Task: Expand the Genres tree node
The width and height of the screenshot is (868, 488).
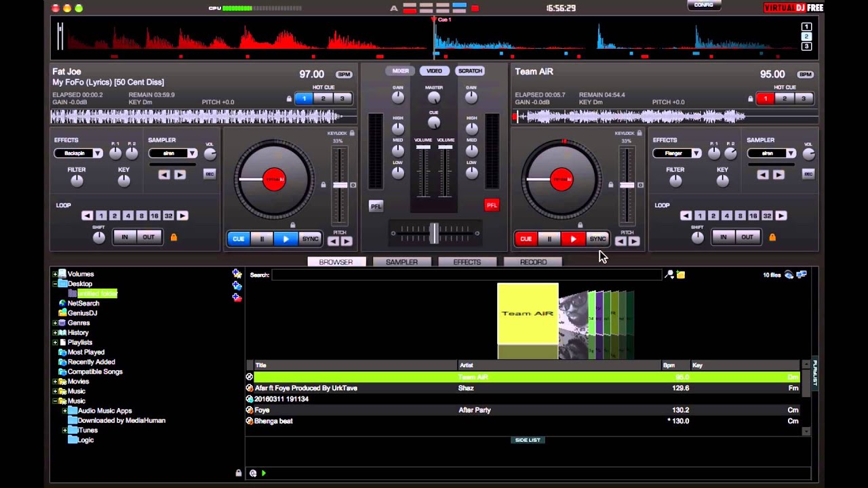Action: click(x=55, y=323)
